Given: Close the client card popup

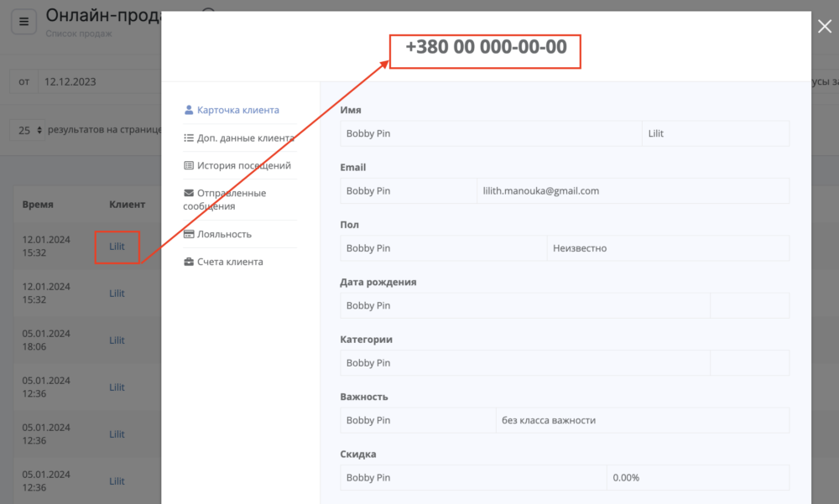Looking at the screenshot, I should tap(824, 26).
